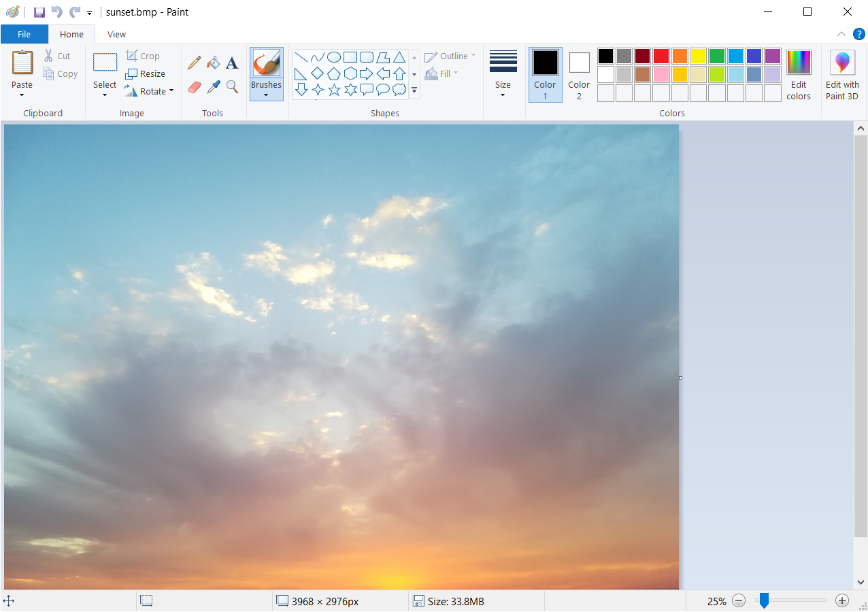
Task: Click the Save icon in title bar
Action: [x=39, y=12]
